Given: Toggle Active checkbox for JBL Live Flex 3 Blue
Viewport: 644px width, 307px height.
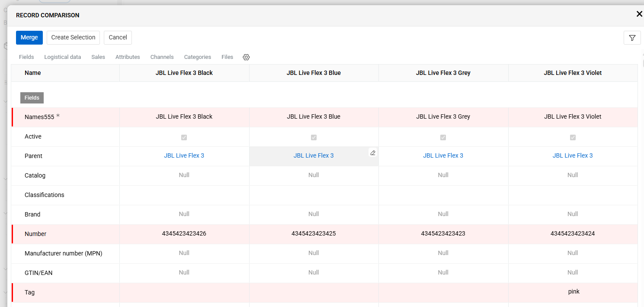Looking at the screenshot, I should click(314, 137).
